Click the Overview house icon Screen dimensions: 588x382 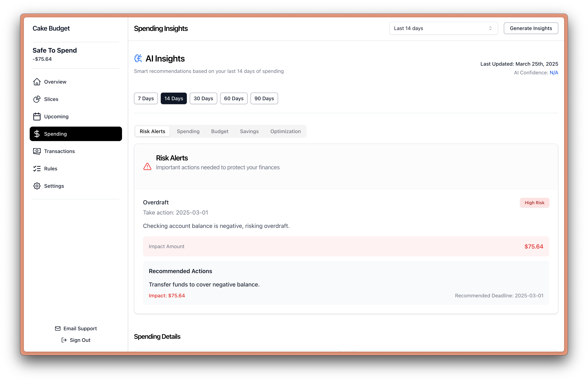[x=37, y=82]
